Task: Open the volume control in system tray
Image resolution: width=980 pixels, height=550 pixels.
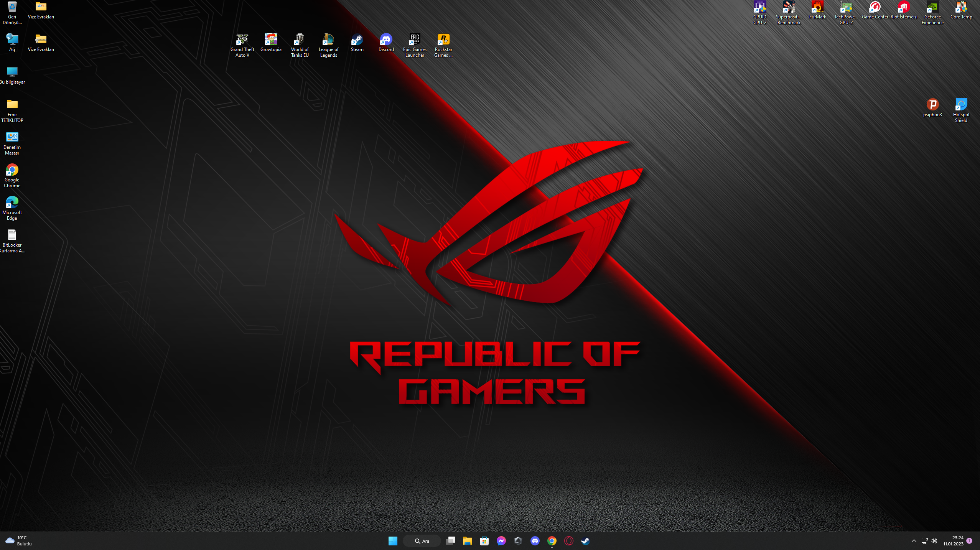Action: click(x=934, y=541)
